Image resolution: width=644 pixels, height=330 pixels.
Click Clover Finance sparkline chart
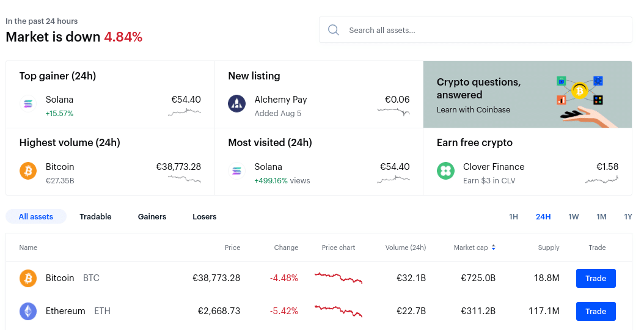click(602, 180)
